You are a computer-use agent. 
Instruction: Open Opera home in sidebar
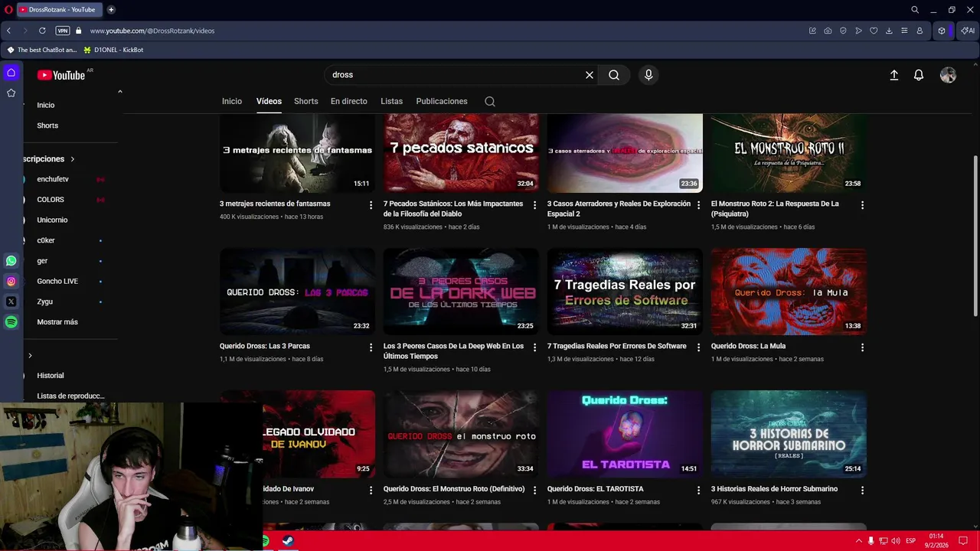[11, 73]
